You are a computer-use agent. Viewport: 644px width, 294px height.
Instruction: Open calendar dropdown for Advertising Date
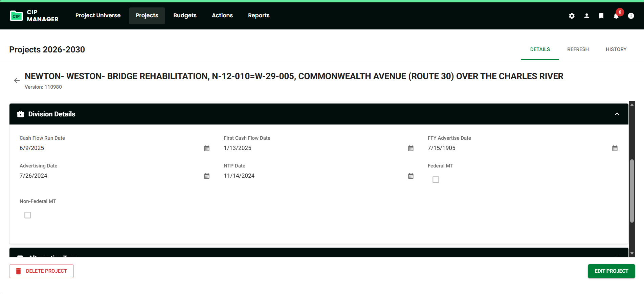tap(207, 176)
